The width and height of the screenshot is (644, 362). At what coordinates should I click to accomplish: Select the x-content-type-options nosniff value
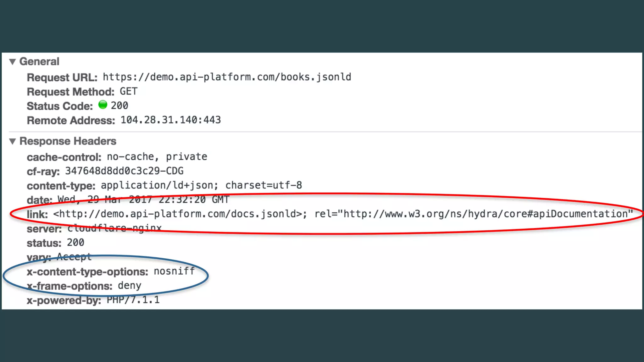click(174, 271)
